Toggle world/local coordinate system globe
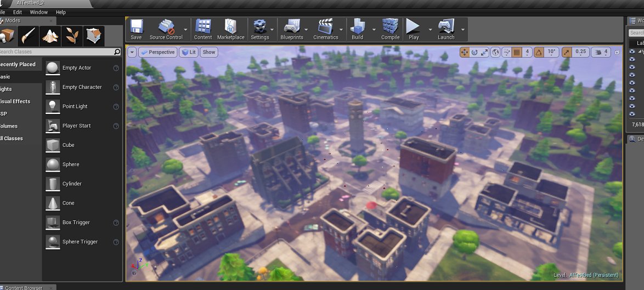Screen dimensions: 644x290 coord(495,52)
